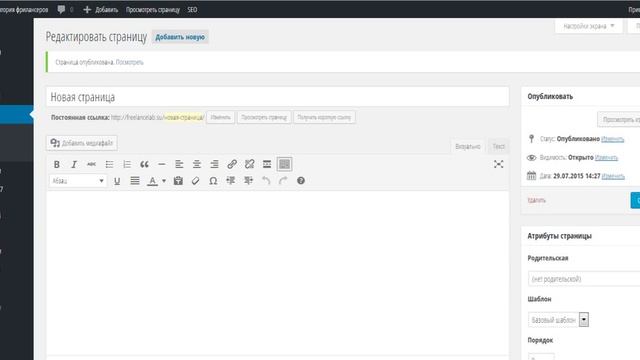640x360 pixels.
Task: Insert a numbered list
Action: click(127, 164)
